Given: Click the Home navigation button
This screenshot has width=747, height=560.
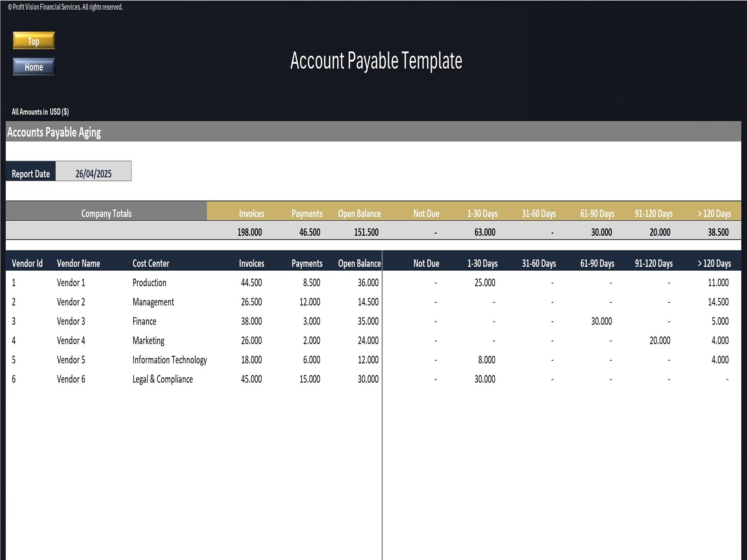Looking at the screenshot, I should (33, 67).
